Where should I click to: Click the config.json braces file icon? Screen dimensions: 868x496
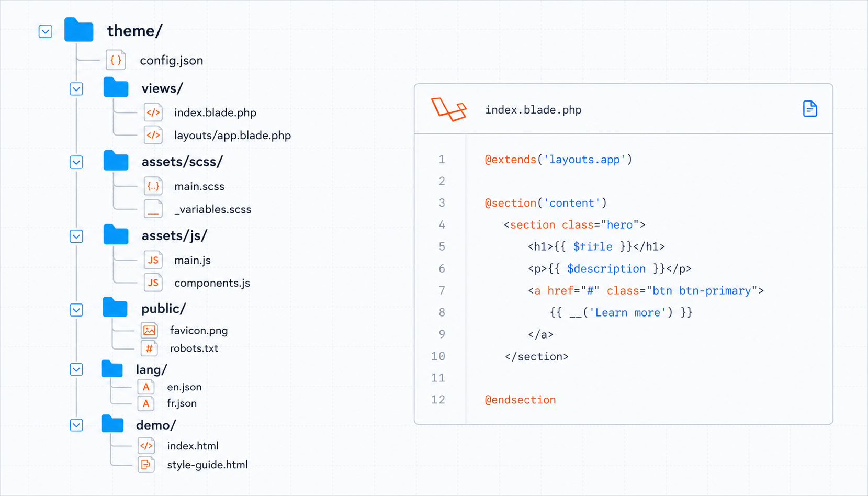click(116, 60)
